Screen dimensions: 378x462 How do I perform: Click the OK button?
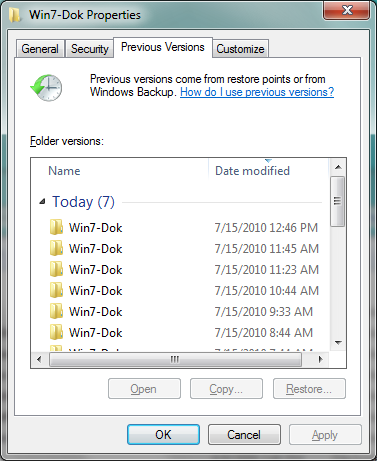[x=163, y=435]
